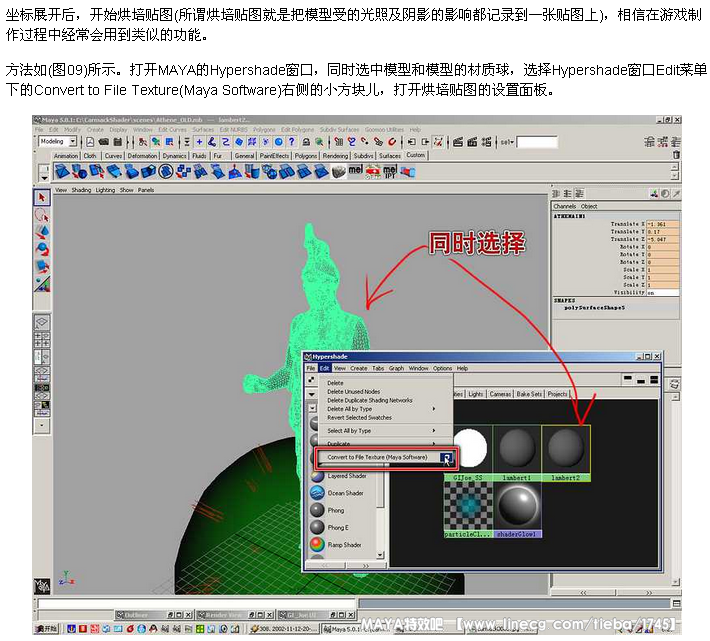Click the Open Scene folder icon
710x641 pixels.
tap(104, 142)
